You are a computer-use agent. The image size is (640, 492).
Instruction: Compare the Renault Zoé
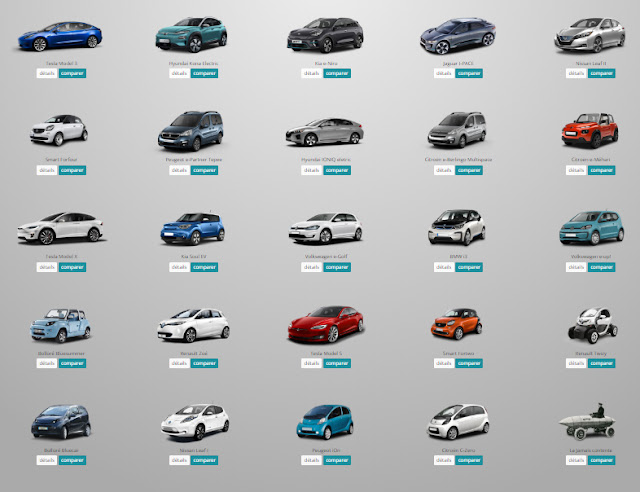click(204, 363)
